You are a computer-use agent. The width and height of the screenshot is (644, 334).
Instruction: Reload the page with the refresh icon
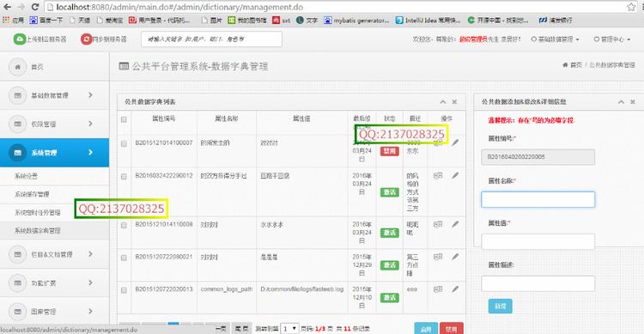[35, 7]
